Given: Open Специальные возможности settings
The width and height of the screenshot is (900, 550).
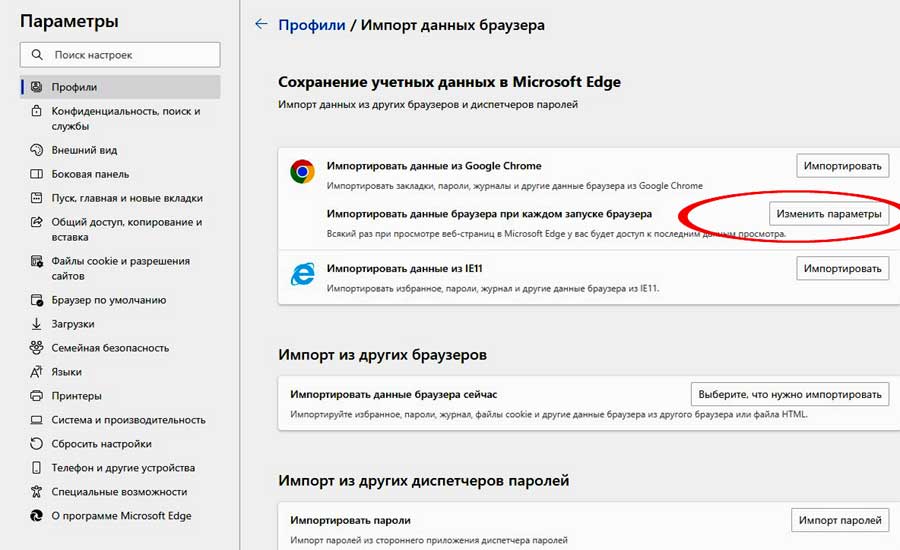Looking at the screenshot, I should point(120,491).
